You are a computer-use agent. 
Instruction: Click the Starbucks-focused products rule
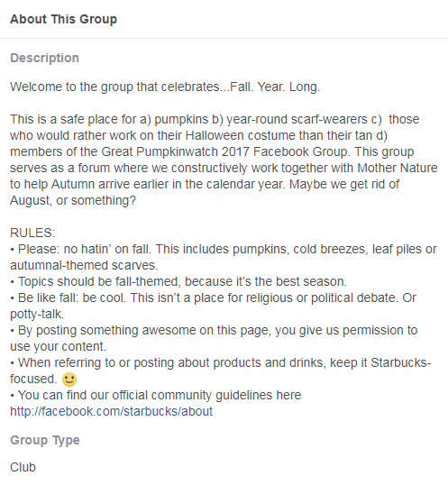tap(221, 371)
